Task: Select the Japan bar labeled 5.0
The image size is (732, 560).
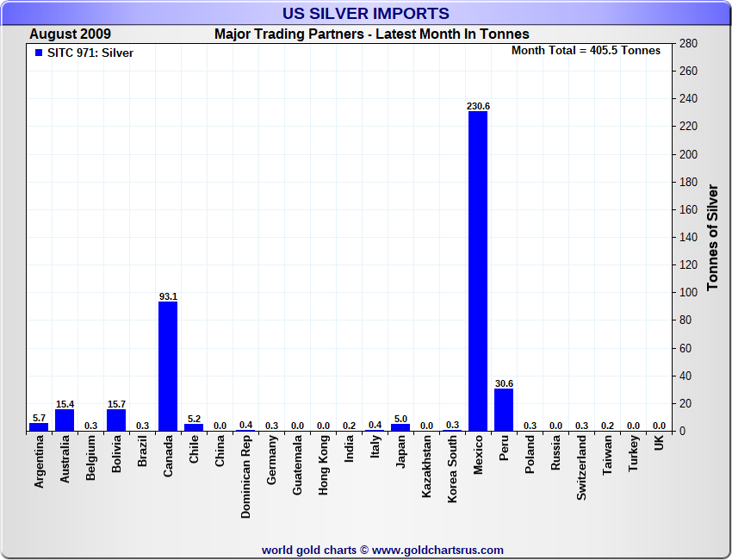Action: tap(400, 426)
